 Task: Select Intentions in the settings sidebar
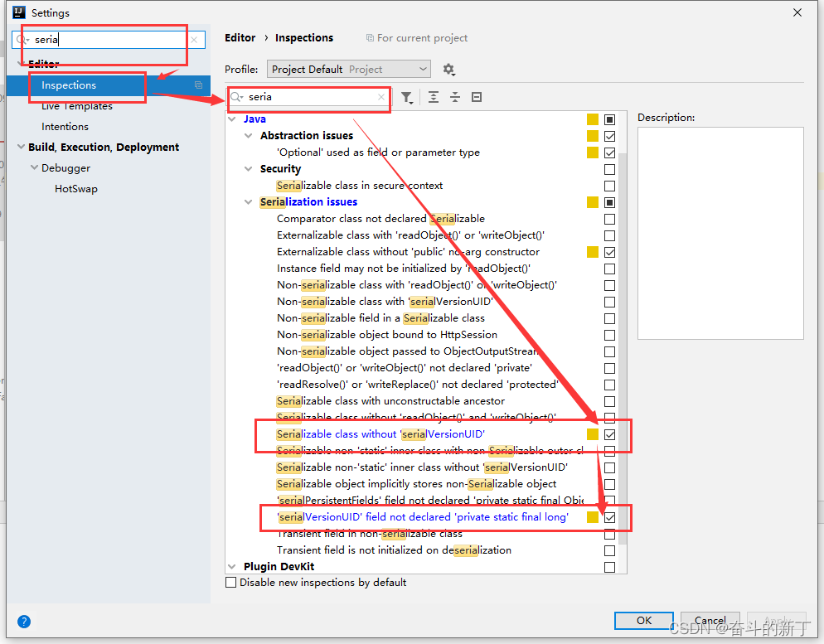(65, 127)
